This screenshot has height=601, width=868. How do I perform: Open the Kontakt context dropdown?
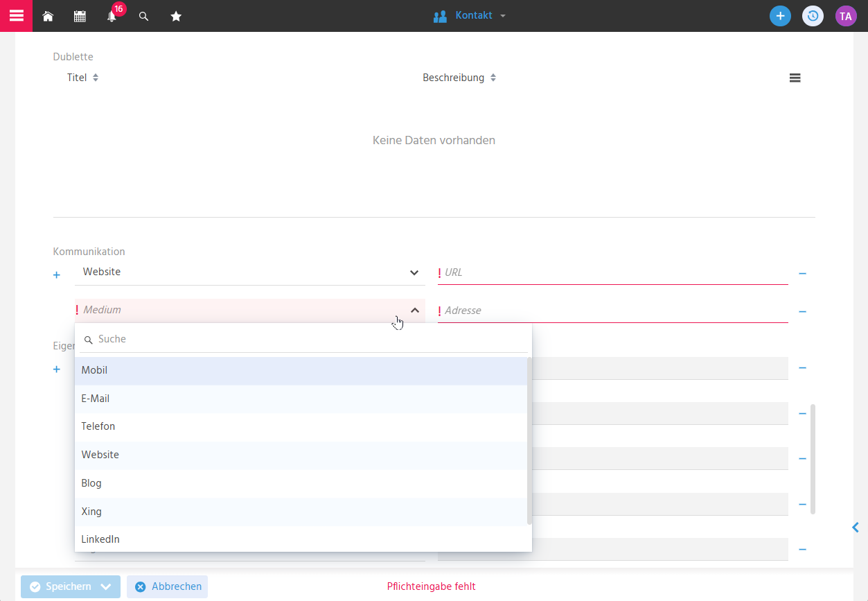[x=470, y=16]
